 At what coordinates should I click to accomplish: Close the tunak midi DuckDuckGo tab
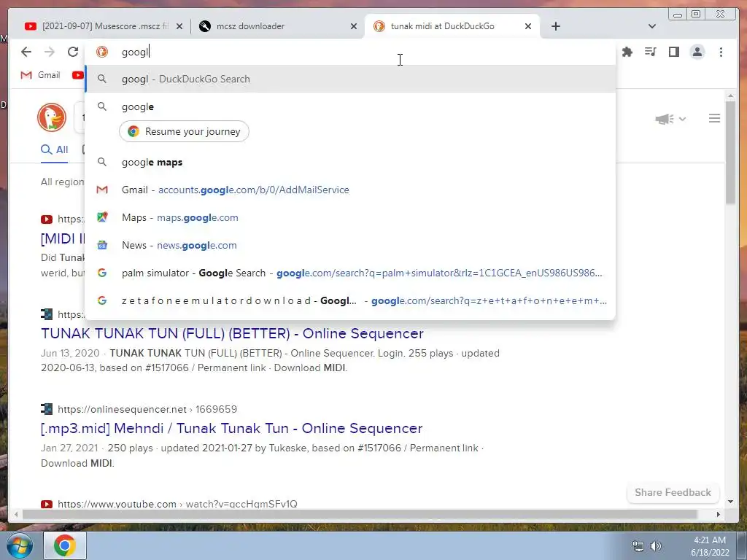pos(528,26)
